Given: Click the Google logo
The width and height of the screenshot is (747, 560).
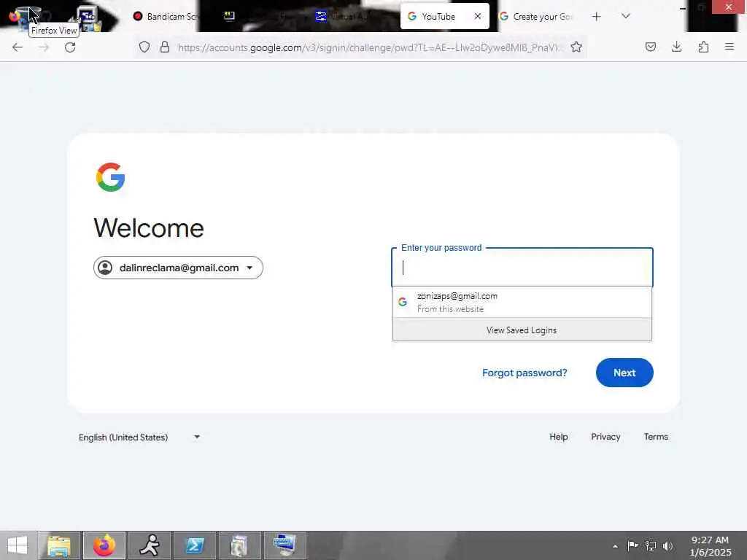Looking at the screenshot, I should coord(111,177).
